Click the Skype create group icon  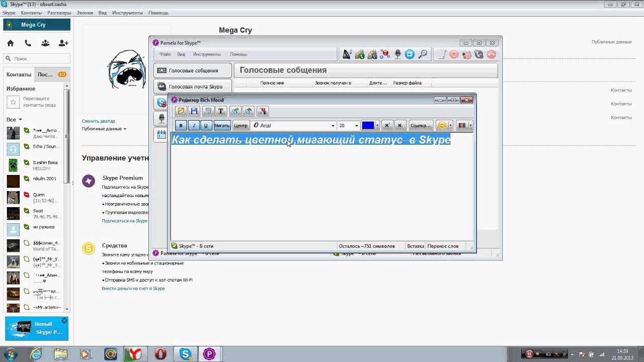(45, 43)
